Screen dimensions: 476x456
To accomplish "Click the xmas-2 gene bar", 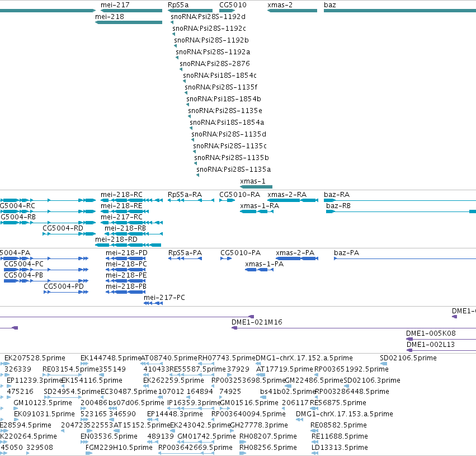I will [292, 11].
